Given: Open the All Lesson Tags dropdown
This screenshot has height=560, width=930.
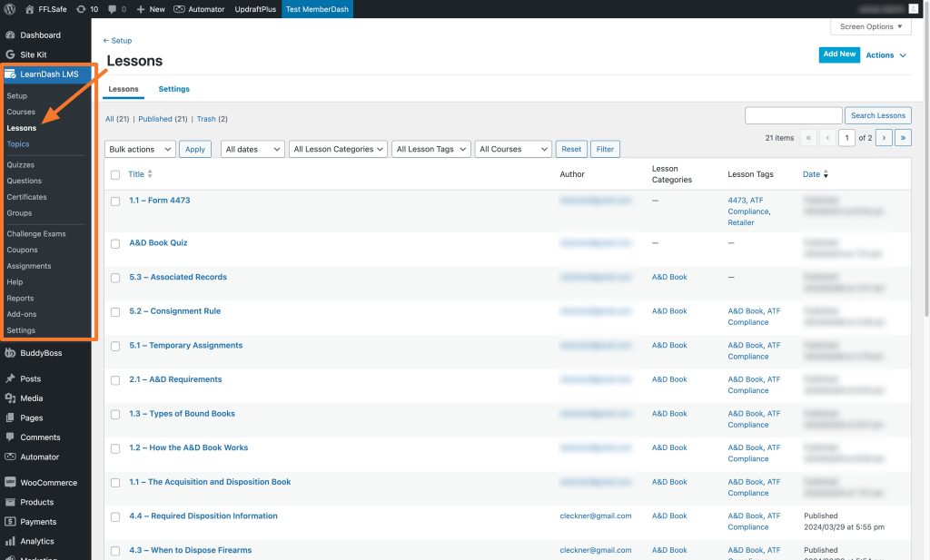Looking at the screenshot, I should click(x=431, y=150).
